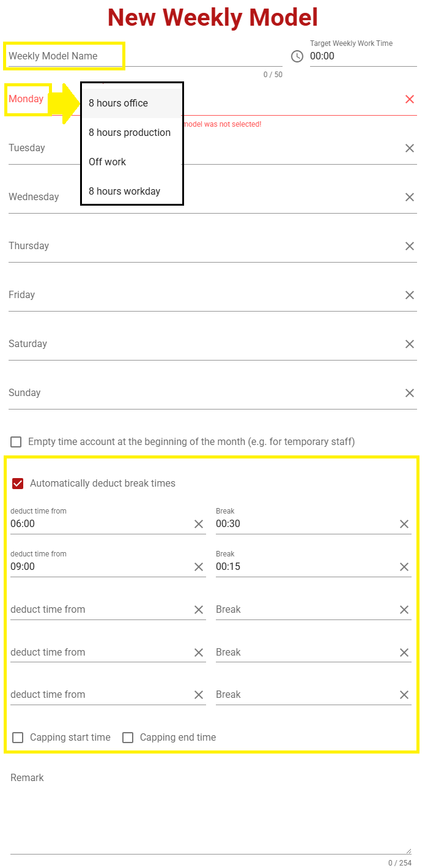Select the 8 hours office option
The image size is (425, 868).
[119, 103]
